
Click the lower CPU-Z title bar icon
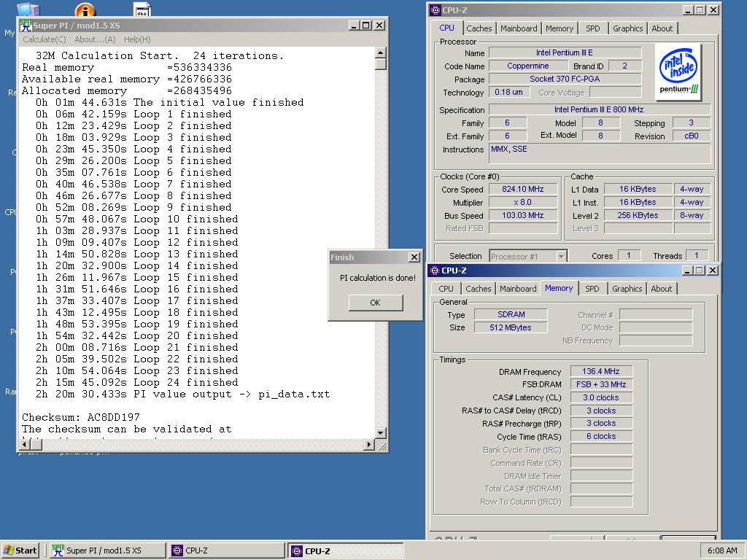(x=434, y=271)
